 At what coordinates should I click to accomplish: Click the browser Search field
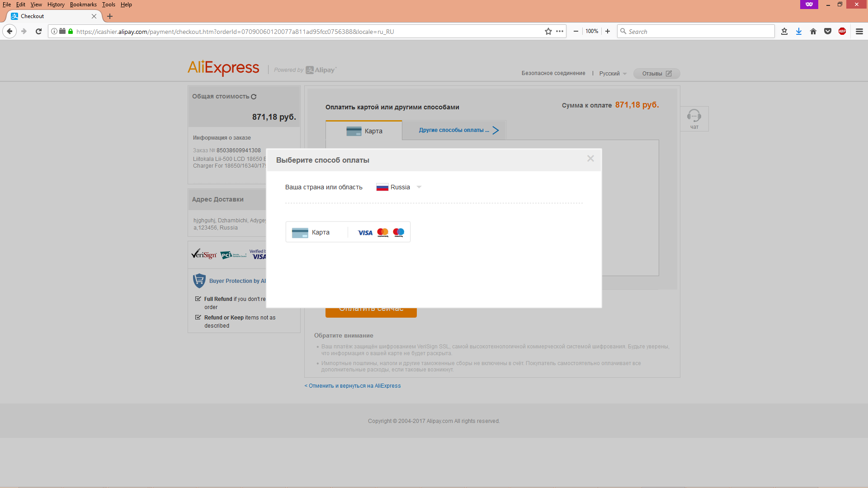coord(696,32)
